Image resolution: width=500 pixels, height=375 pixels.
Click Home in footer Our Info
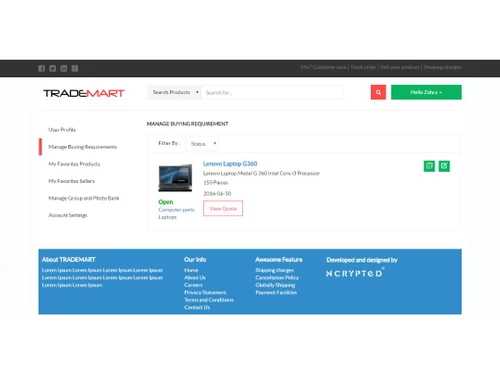coord(191,270)
